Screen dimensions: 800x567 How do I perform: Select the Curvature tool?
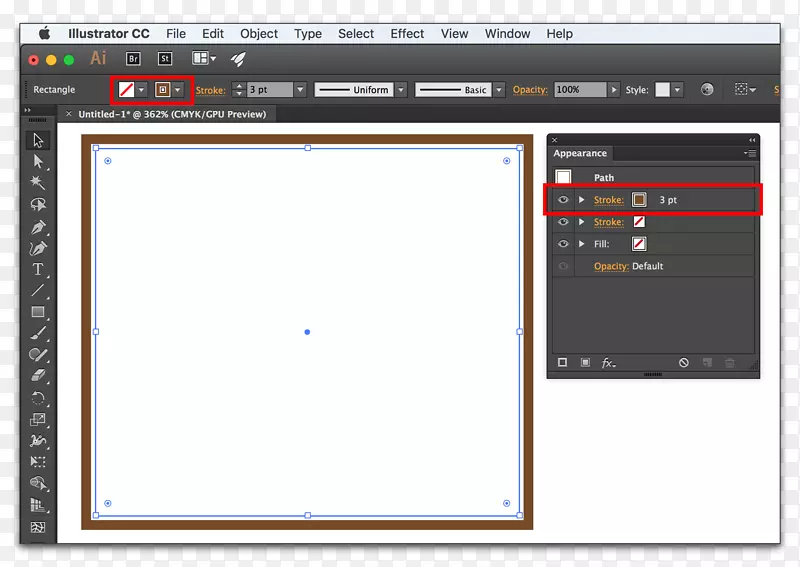point(38,248)
